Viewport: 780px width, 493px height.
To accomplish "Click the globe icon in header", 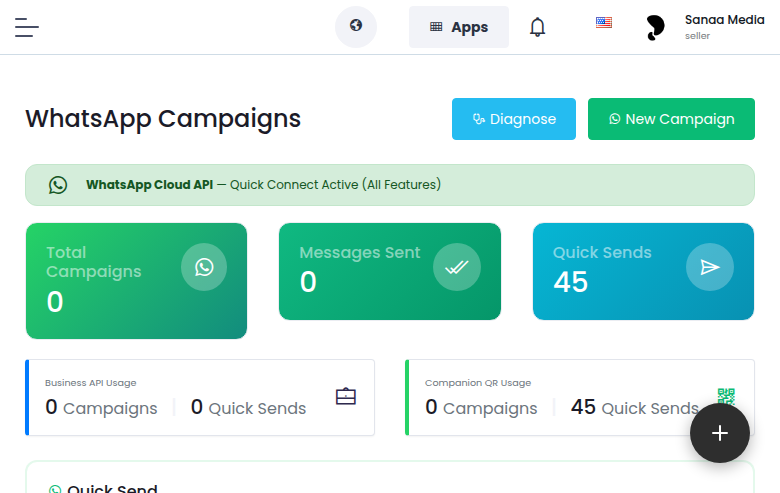I will (x=356, y=27).
